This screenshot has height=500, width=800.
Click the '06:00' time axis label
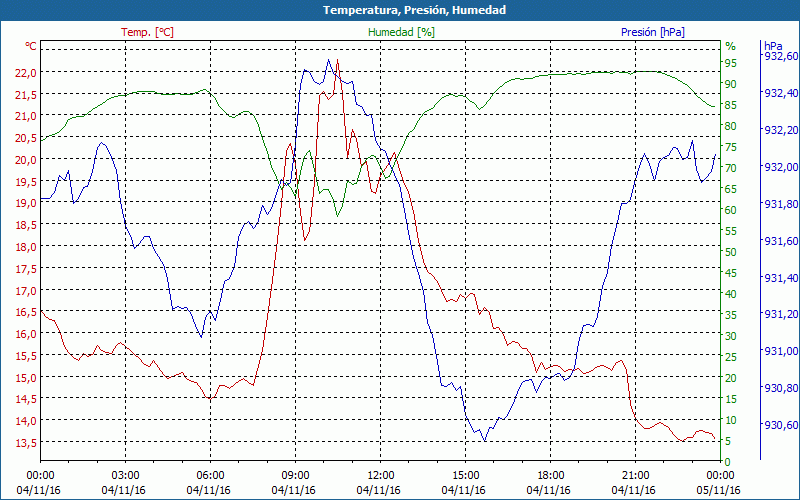pos(210,476)
